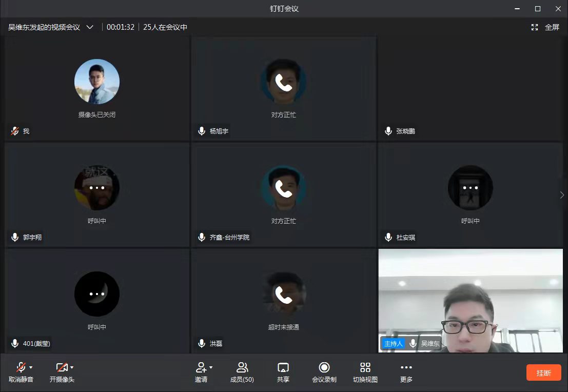Screen dimensions: 568x392
Task: Click the 401(戴莹) name label
Action: [x=36, y=343]
